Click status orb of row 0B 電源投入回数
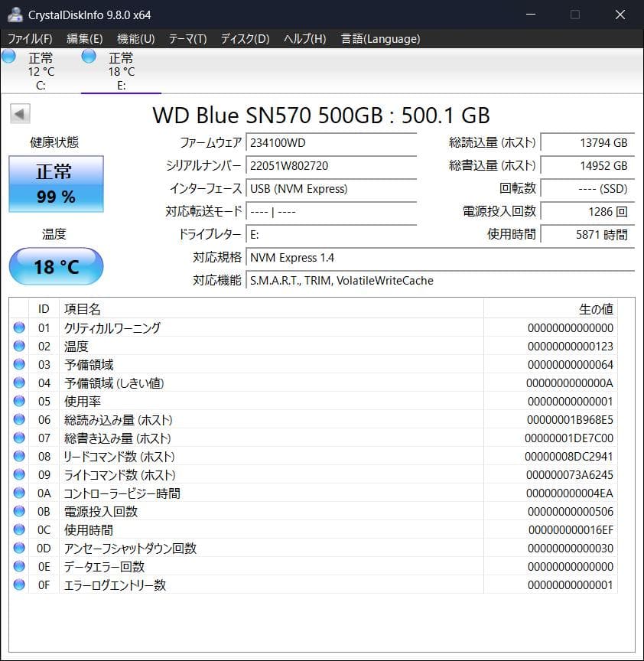 coord(19,511)
